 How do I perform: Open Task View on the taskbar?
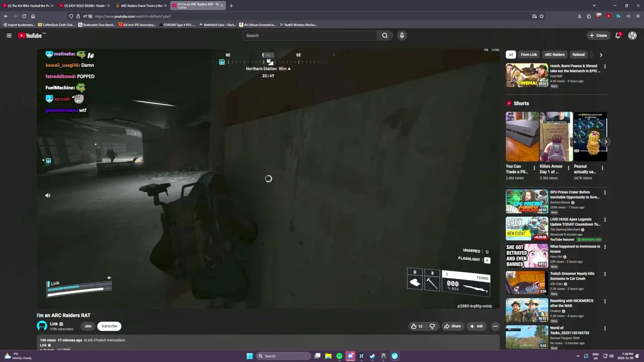[317, 356]
